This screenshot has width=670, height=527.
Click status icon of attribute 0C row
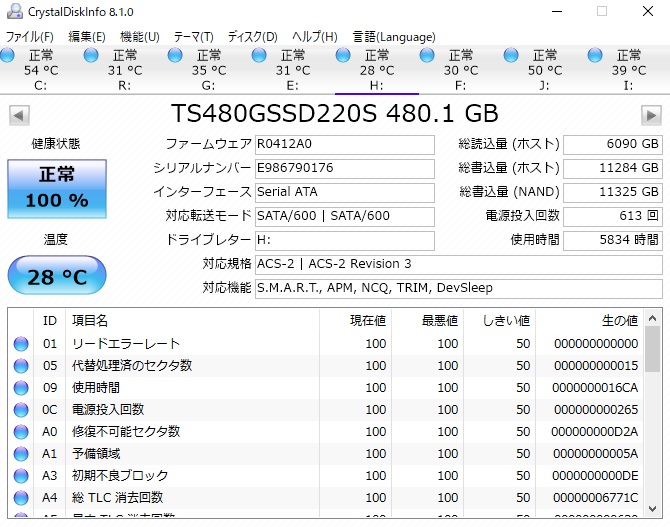coord(21,410)
